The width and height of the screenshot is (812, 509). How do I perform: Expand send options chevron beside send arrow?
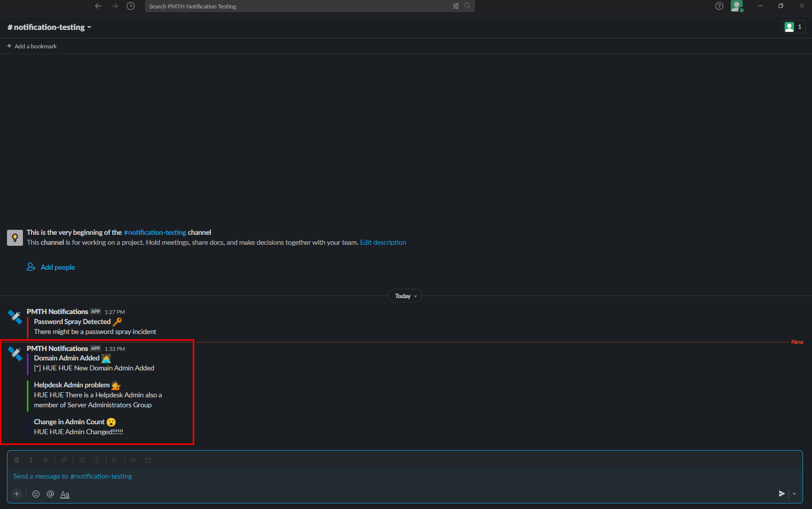(795, 494)
